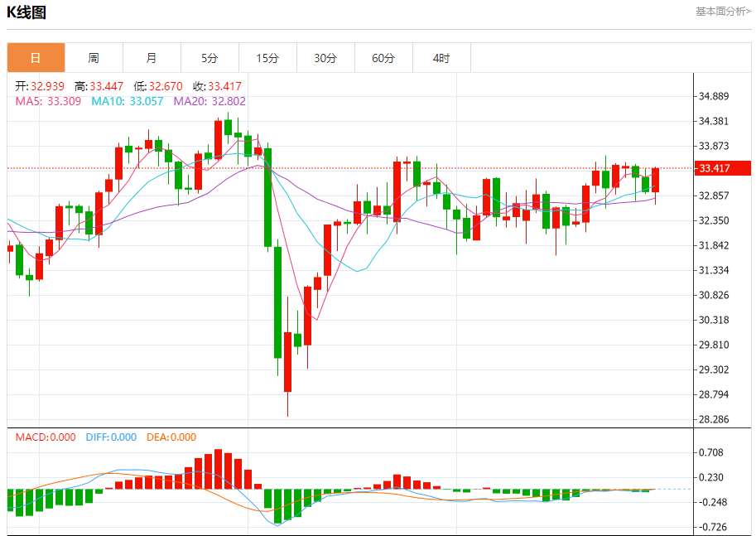Screen dimensions: 756x536
Task: Click the DIFF:0.000 indicator label
Action: coord(112,437)
